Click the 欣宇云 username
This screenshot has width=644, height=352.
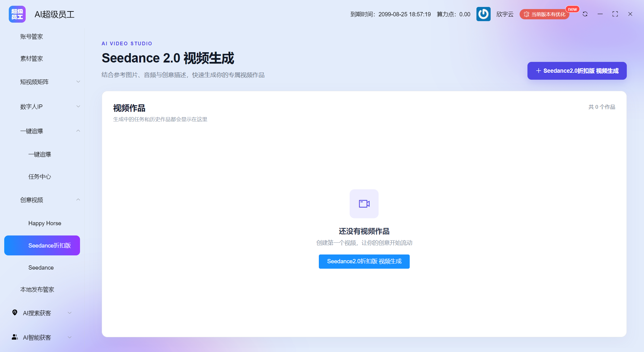point(505,14)
